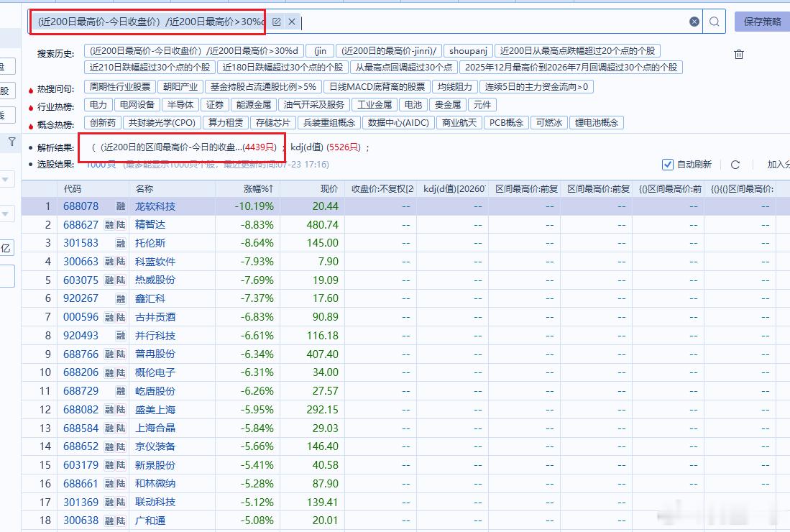Click the 陆 badge in the 普冉股份 row
The image size is (790, 532).
[121, 354]
